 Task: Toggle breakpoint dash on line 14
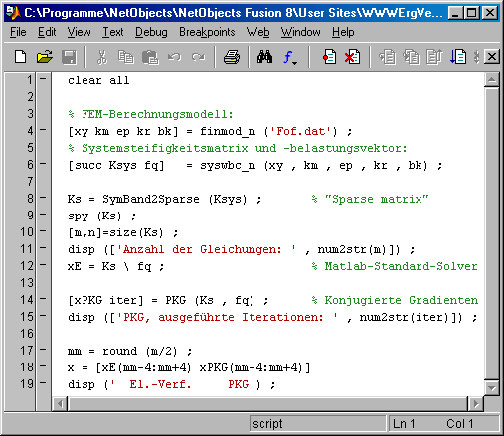coord(43,299)
